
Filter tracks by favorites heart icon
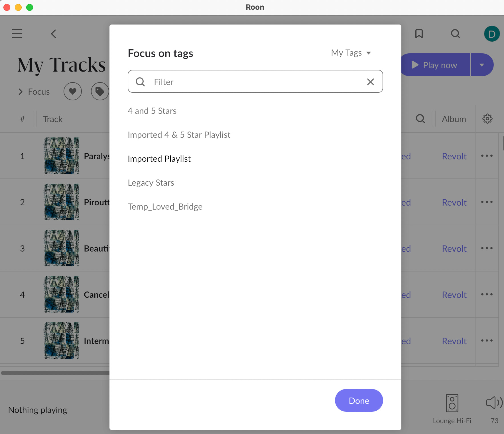point(73,91)
